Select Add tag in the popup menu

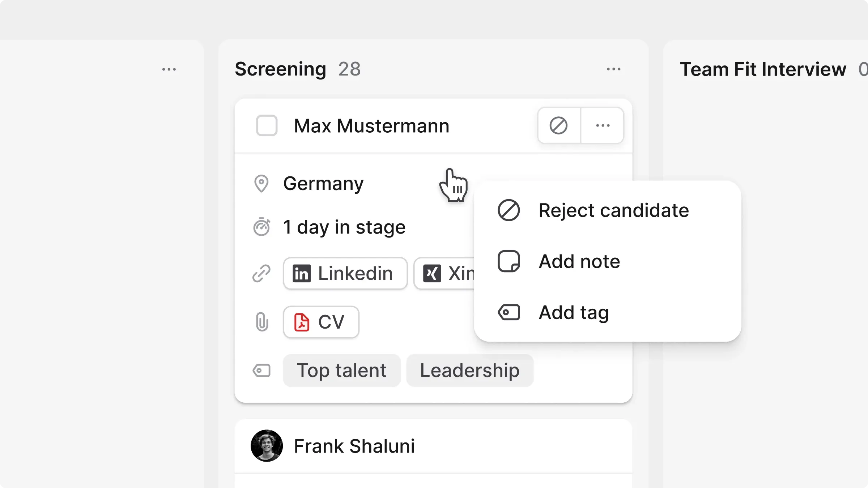[608, 312]
